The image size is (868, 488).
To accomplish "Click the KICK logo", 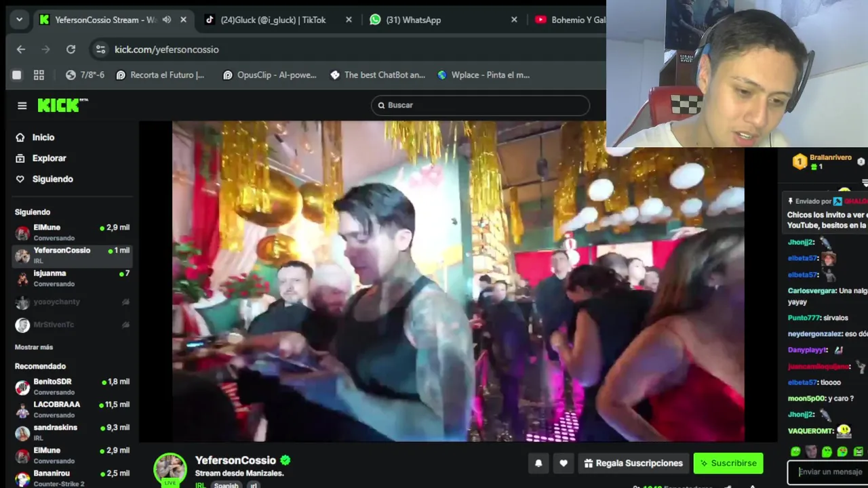I will point(62,105).
